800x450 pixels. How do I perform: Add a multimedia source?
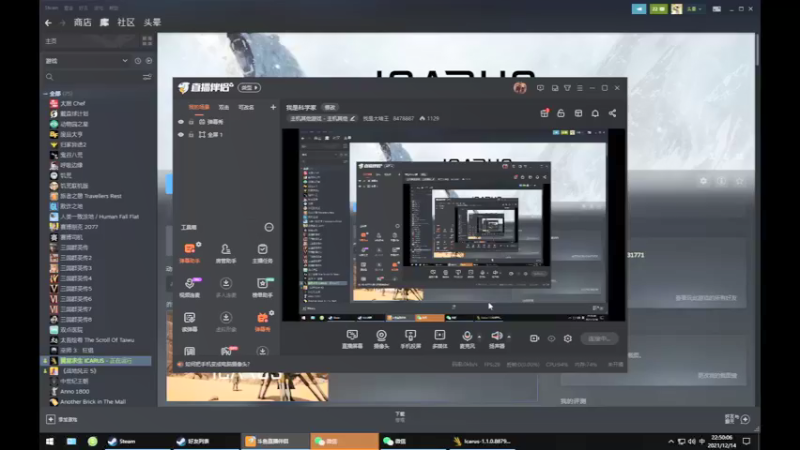click(439, 339)
